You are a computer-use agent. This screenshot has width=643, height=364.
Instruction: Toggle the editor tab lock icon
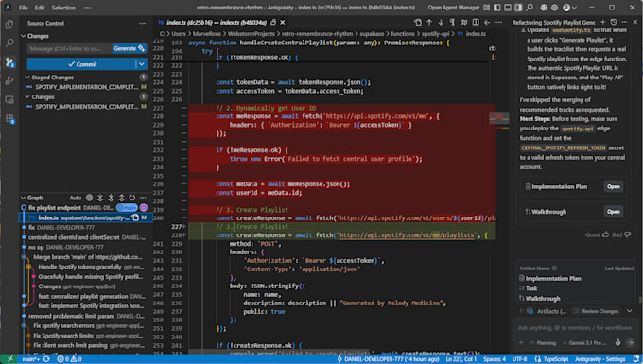(x=273, y=22)
